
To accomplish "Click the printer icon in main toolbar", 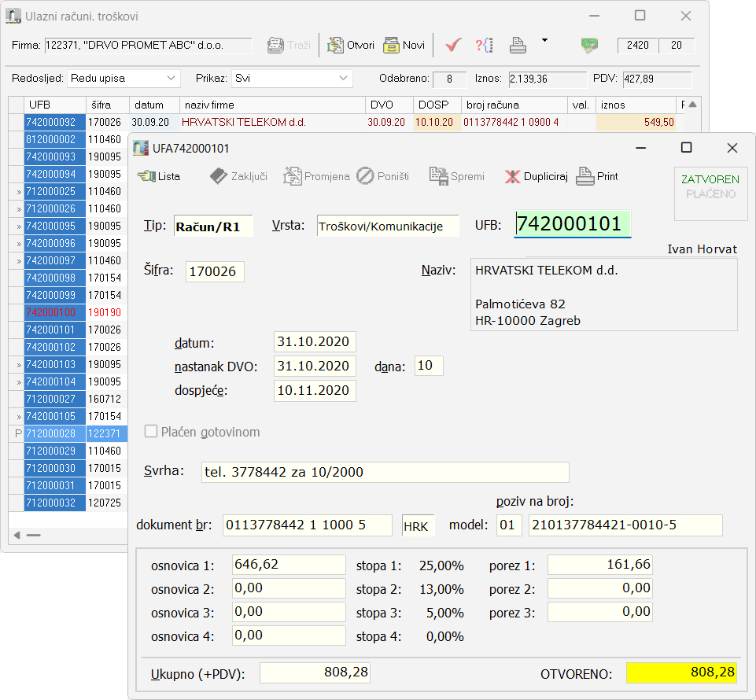I will [x=518, y=45].
